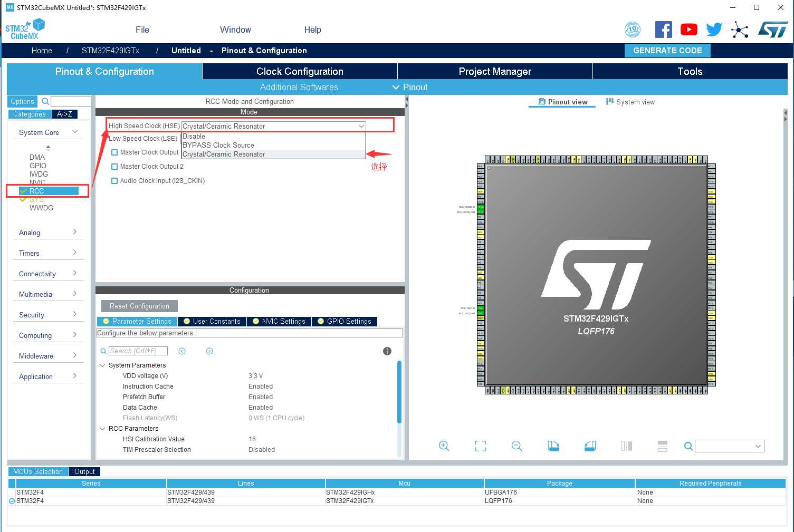Image resolution: width=794 pixels, height=532 pixels.
Task: Open the High Speed Clock (HSE) dropdown
Action: tap(273, 126)
